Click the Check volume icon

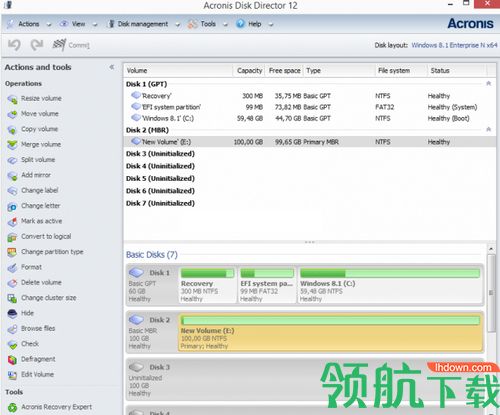pos(12,344)
